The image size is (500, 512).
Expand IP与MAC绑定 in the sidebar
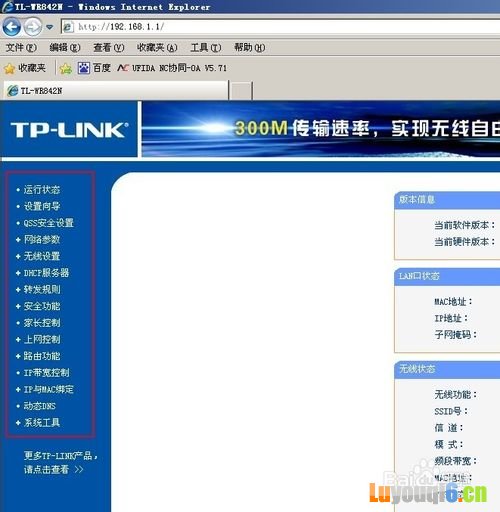coord(48,390)
